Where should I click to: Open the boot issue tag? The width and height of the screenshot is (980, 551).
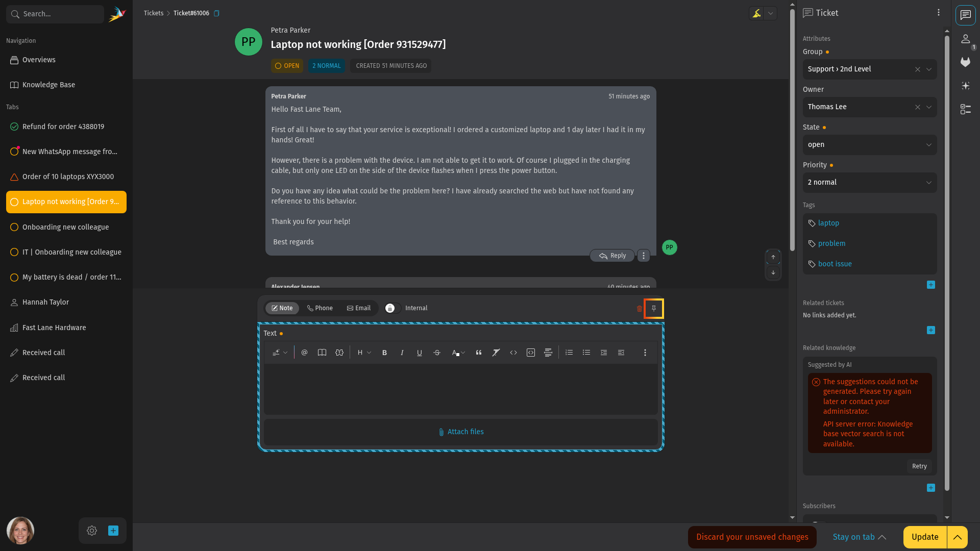[x=835, y=264]
